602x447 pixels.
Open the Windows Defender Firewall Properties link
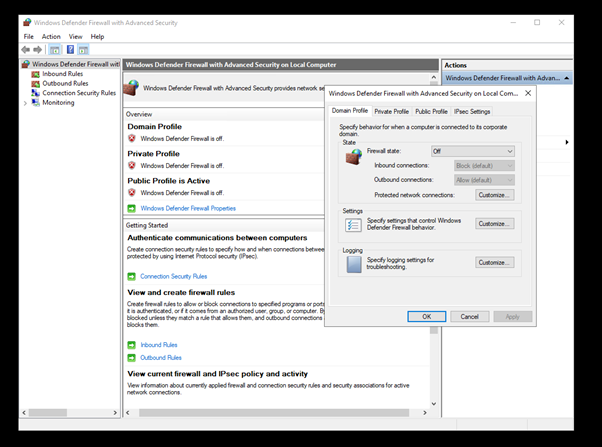188,208
